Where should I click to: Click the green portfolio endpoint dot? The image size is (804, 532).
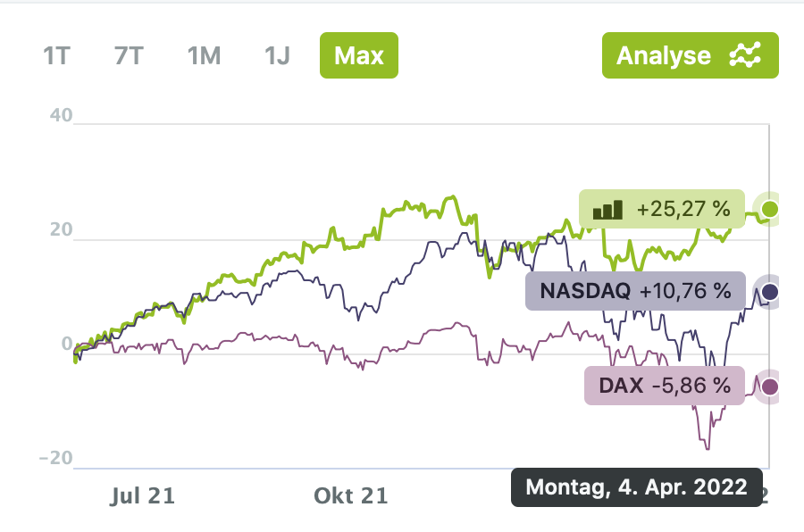click(x=770, y=210)
